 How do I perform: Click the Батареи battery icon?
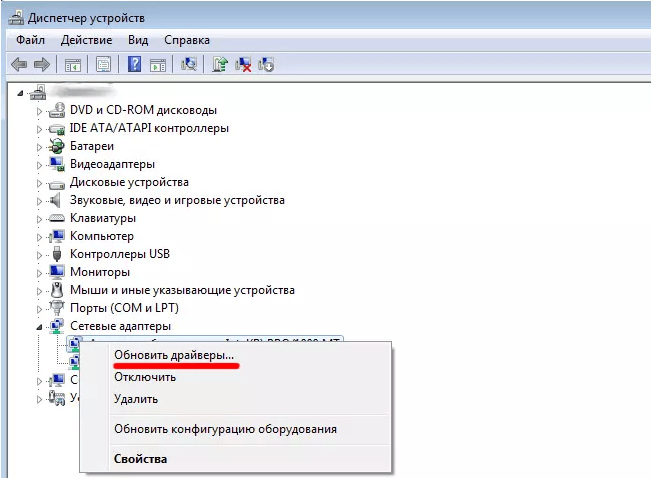57,146
